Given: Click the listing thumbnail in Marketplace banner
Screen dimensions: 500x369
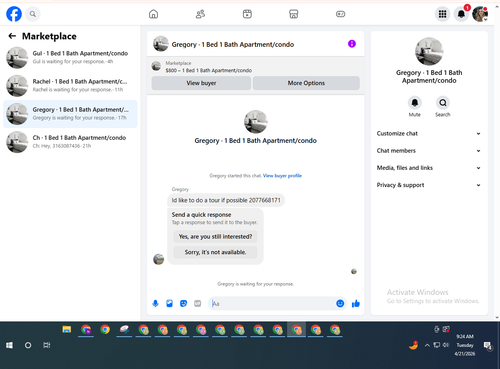Looking at the screenshot, I should [x=156, y=66].
